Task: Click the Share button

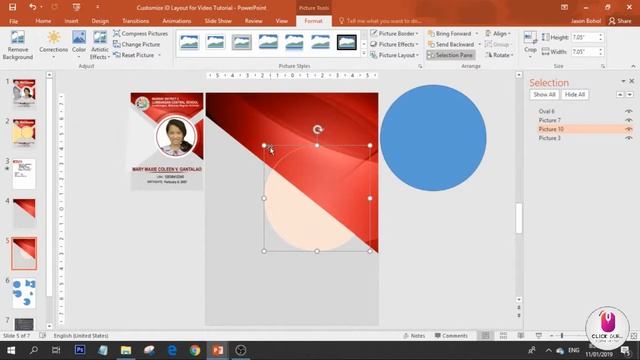Action: pos(620,21)
